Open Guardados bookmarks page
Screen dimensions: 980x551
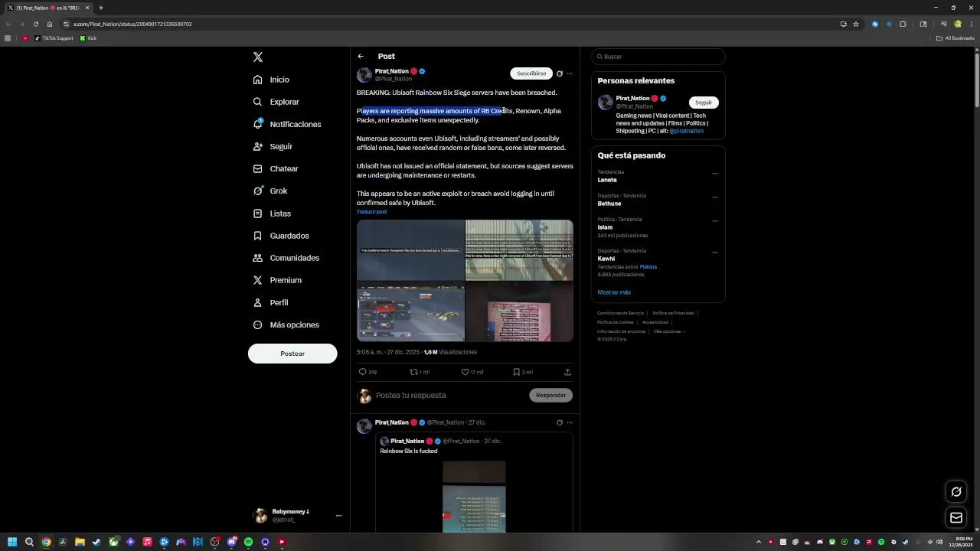point(281,236)
